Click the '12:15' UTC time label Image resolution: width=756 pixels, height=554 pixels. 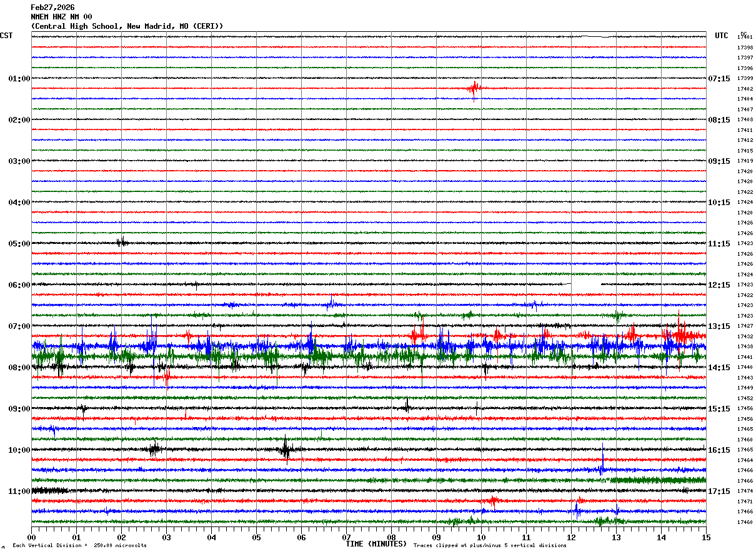(x=719, y=285)
